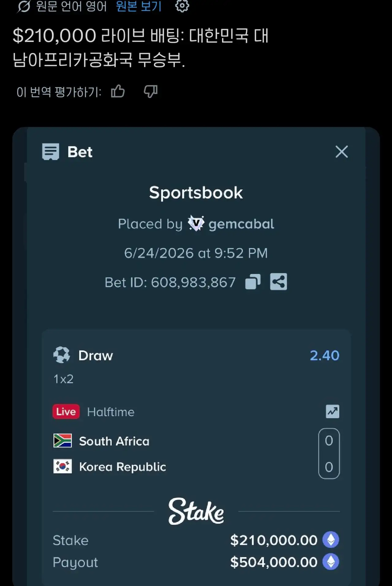Rate the translation with thumbs up
The image size is (392, 586).
118,91
